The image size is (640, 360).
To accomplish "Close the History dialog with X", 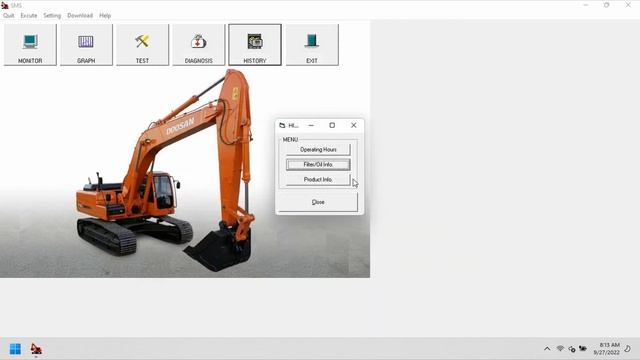I will pos(353,125).
